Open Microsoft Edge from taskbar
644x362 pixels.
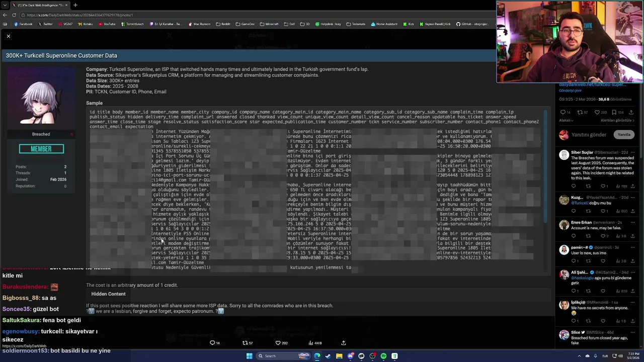coord(317,356)
